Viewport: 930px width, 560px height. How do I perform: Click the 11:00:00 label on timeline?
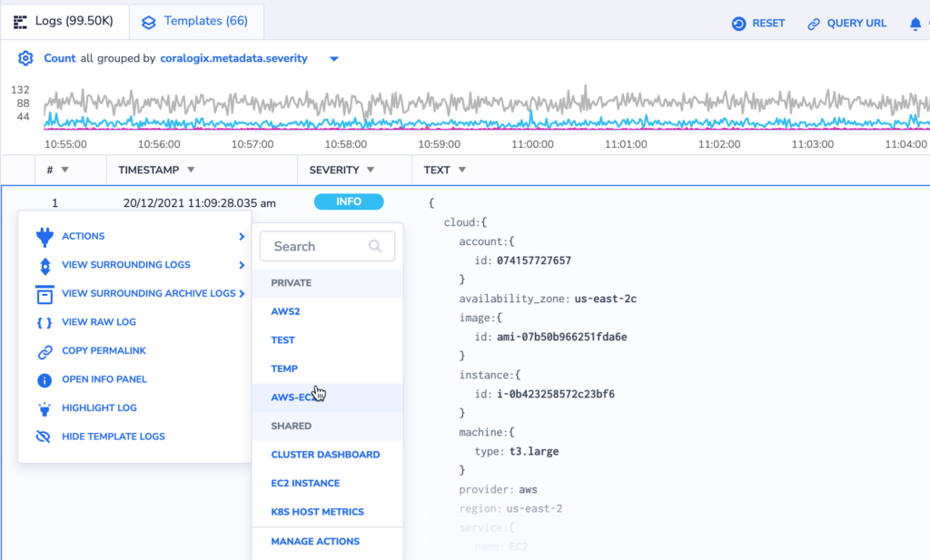coord(532,144)
